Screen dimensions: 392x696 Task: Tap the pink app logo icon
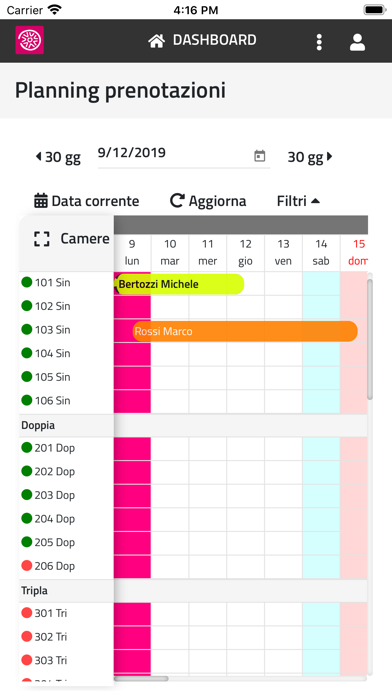click(x=30, y=40)
